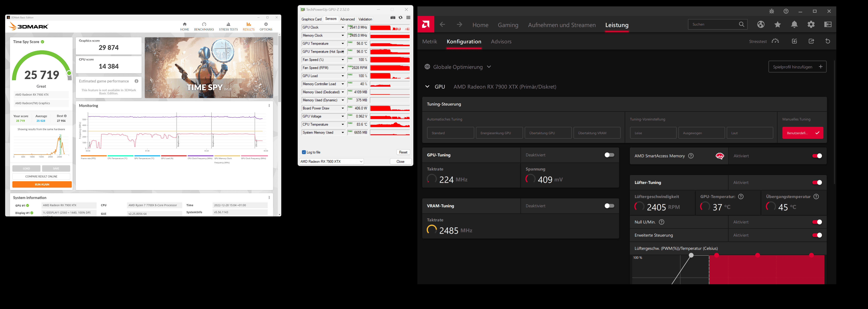Click Spielprofil hinzufügen button
Viewport: 868px width, 309px height.
pos(797,67)
